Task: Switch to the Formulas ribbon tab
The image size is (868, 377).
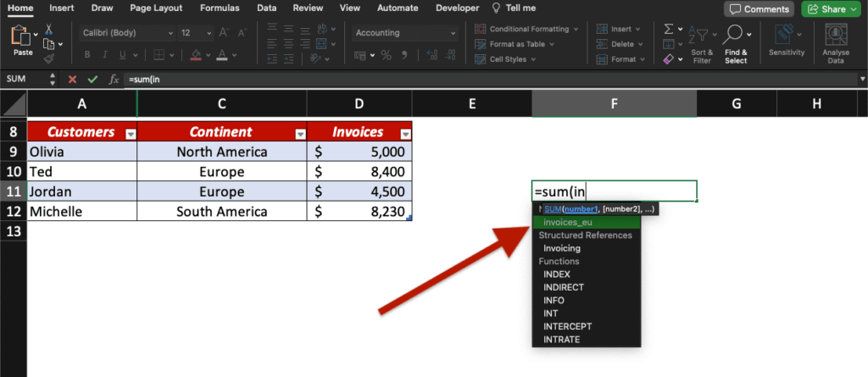Action: pos(219,8)
